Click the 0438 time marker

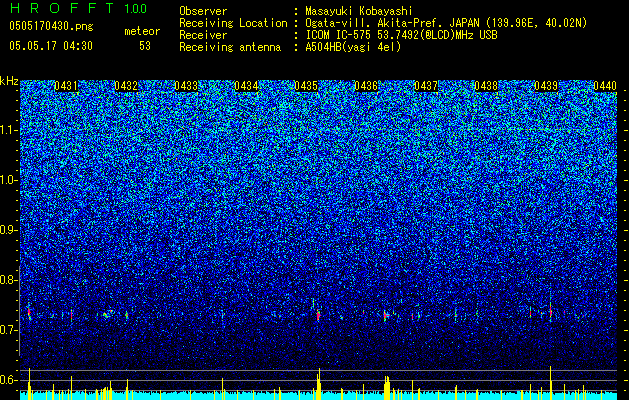(x=486, y=86)
